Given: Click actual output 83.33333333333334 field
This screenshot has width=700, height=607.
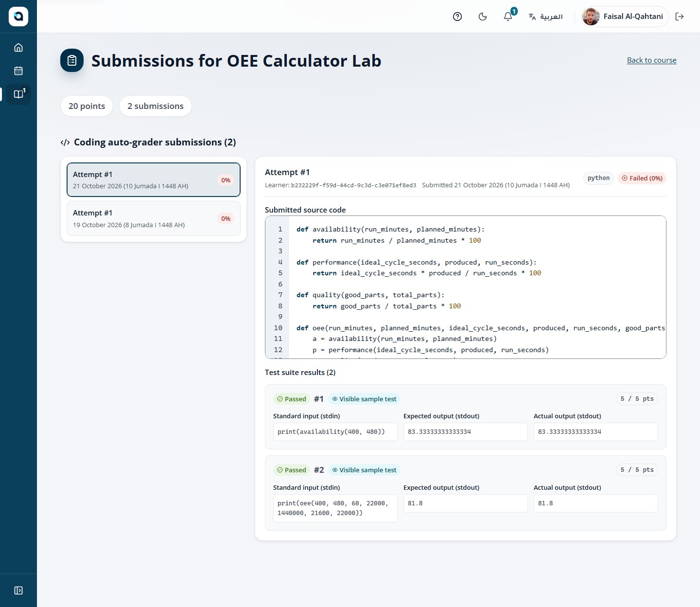Looking at the screenshot, I should [x=595, y=432].
